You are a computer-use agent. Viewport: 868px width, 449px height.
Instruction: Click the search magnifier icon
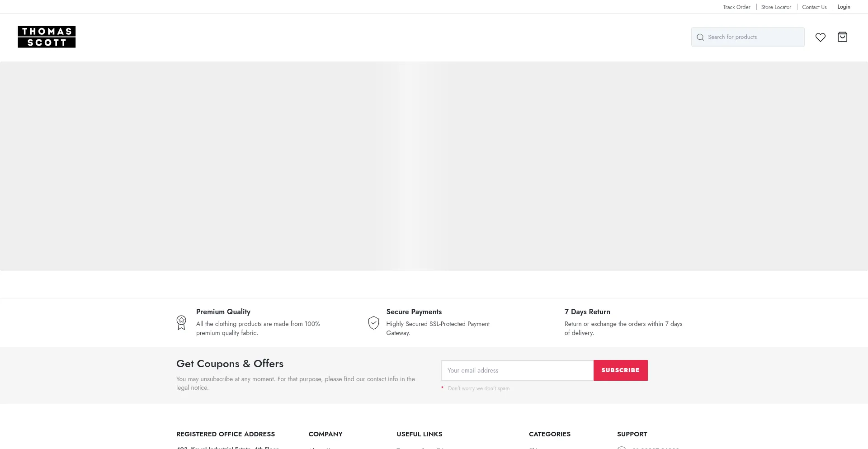point(700,37)
